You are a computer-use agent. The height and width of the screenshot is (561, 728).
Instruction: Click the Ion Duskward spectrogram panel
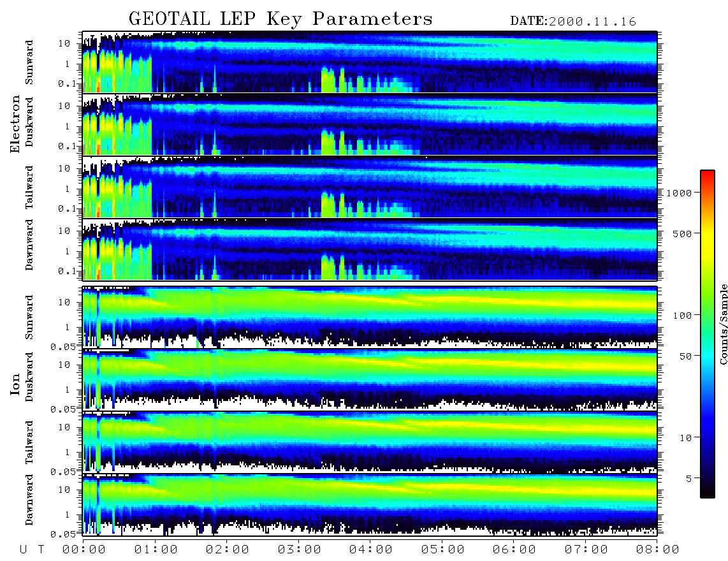coord(370,380)
